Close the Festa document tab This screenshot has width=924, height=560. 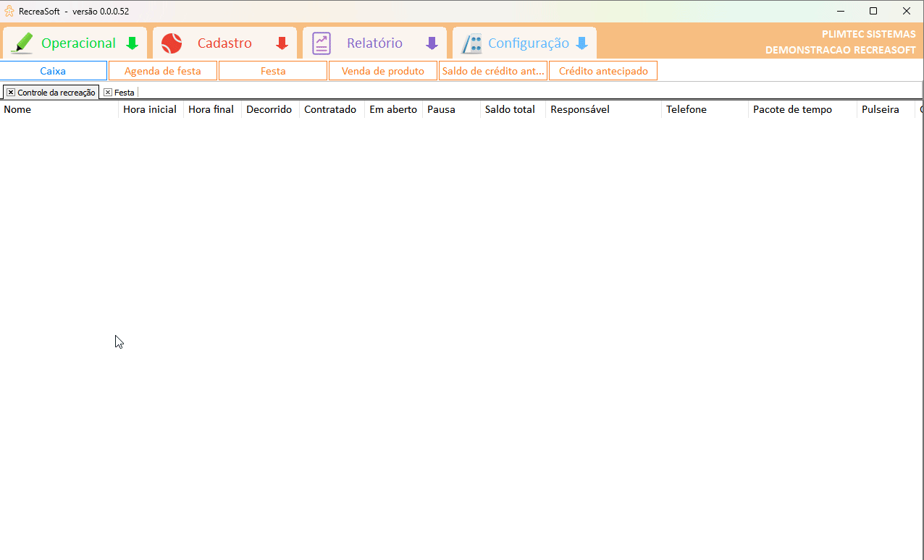108,93
